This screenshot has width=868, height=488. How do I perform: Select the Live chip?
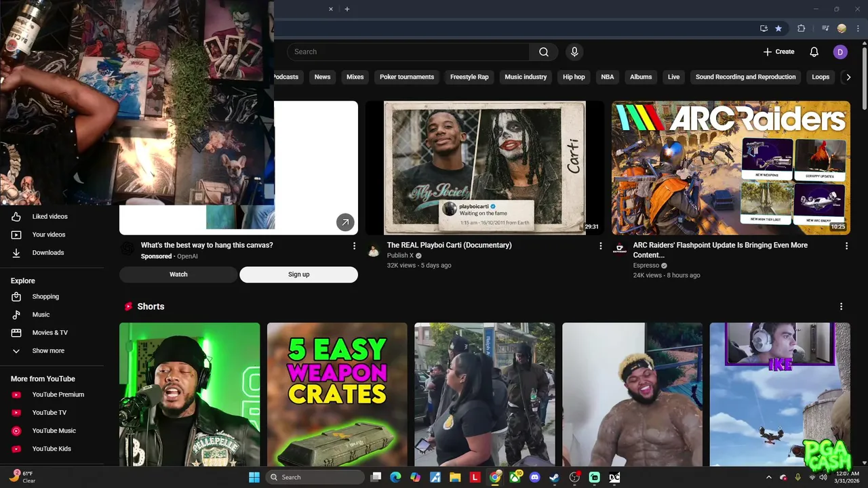(x=673, y=77)
